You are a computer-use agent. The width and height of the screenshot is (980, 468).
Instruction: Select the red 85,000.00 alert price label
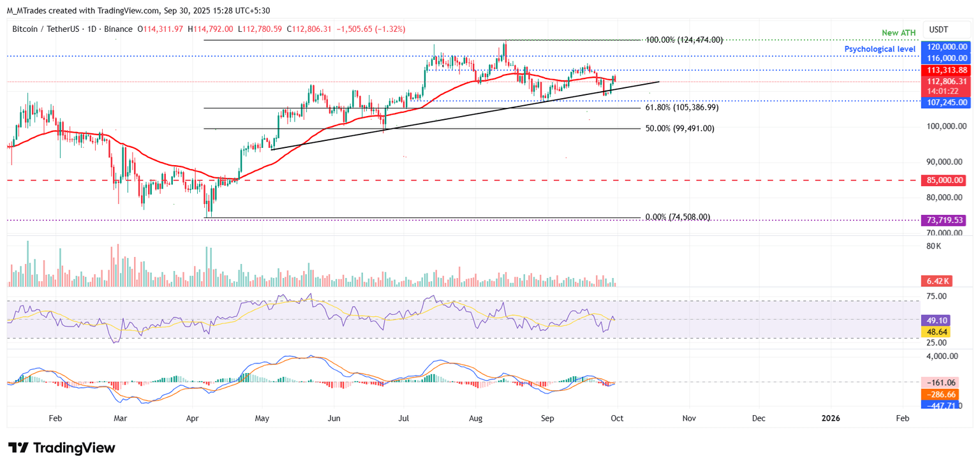(x=946, y=180)
